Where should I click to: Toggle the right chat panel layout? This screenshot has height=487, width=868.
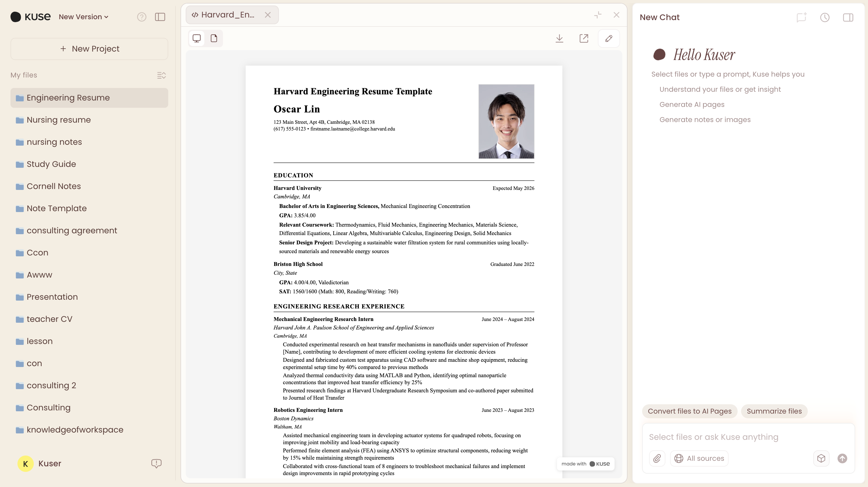pos(848,17)
